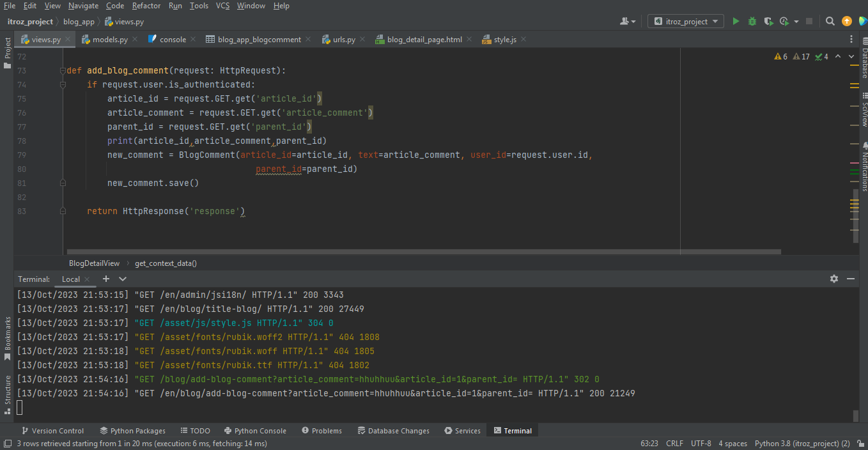Viewport: 868px width, 450px height.
Task: Open terminal settings gear icon
Action: [834, 279]
